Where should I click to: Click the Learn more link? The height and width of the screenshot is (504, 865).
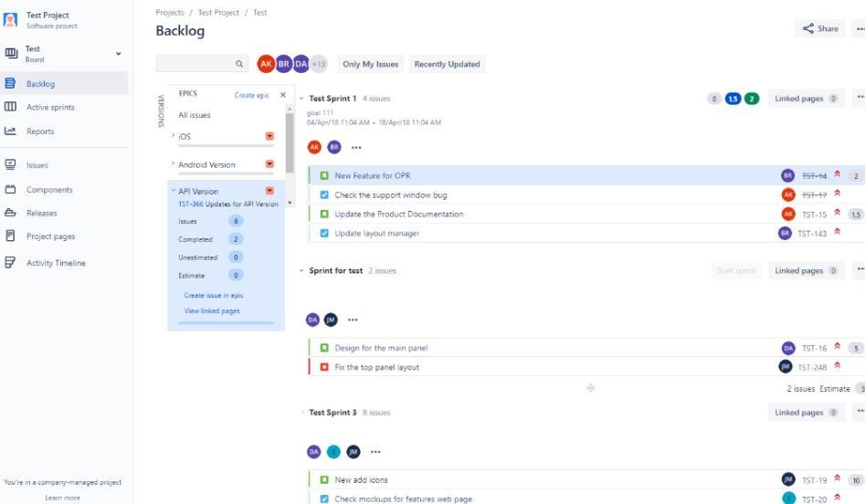pos(62,498)
